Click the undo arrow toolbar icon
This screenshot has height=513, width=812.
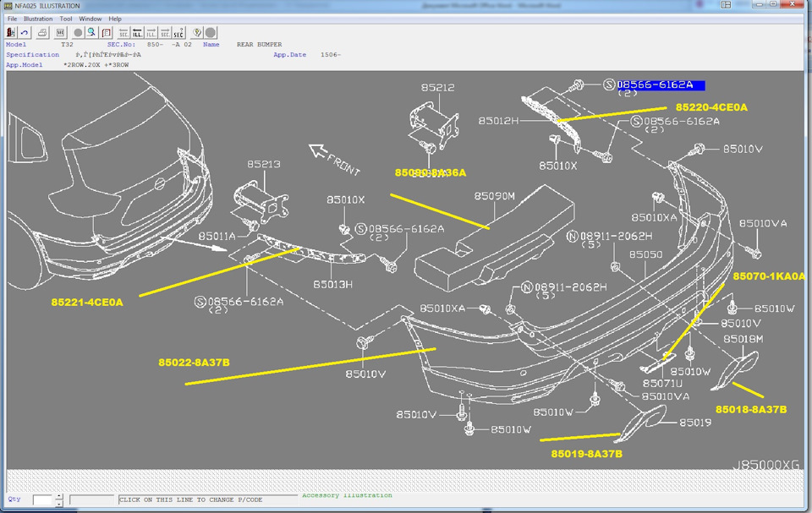pos(26,32)
